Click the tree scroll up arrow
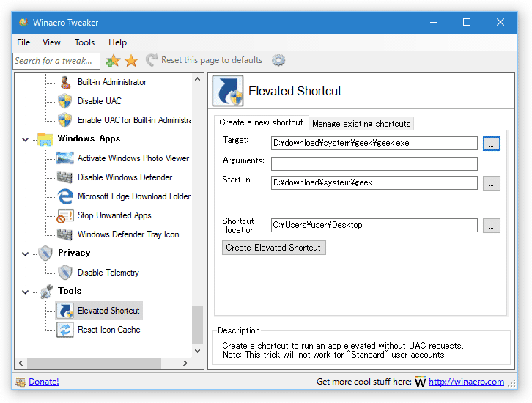 pos(197,80)
